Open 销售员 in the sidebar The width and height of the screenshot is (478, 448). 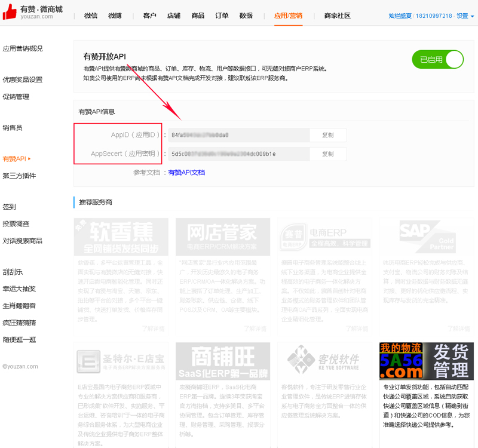pos(13,128)
